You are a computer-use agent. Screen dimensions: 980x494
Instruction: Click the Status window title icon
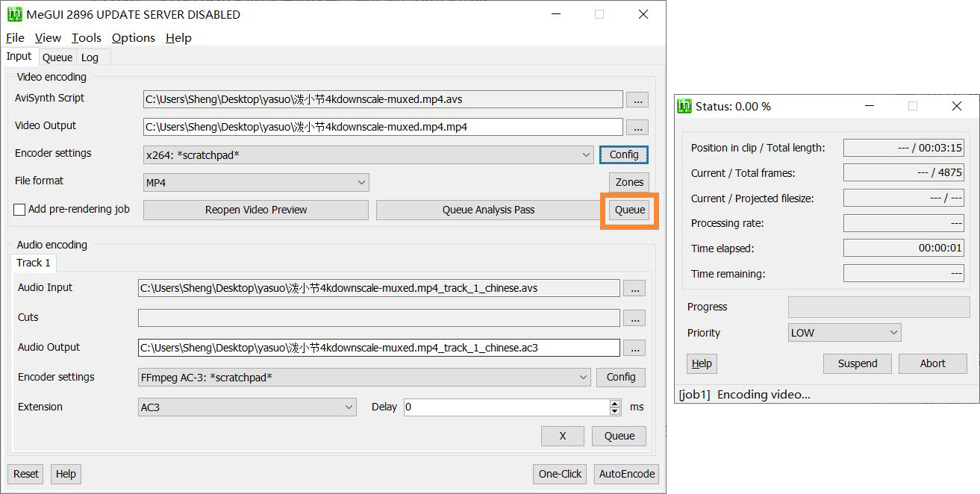684,106
